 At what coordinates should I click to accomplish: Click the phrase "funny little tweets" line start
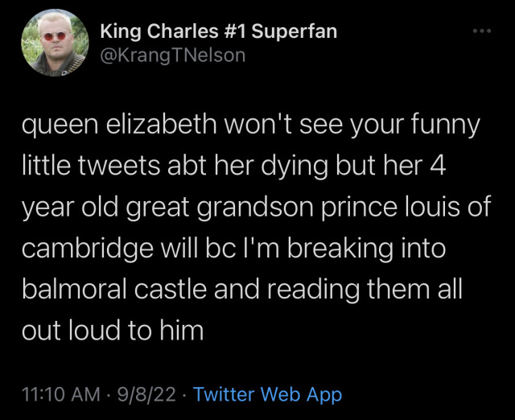pos(437,126)
